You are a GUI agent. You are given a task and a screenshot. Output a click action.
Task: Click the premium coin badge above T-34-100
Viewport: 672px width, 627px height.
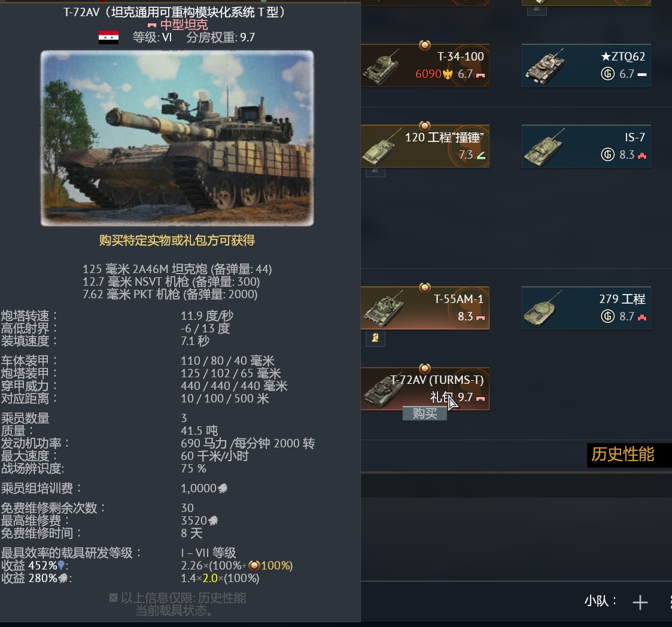tap(425, 45)
